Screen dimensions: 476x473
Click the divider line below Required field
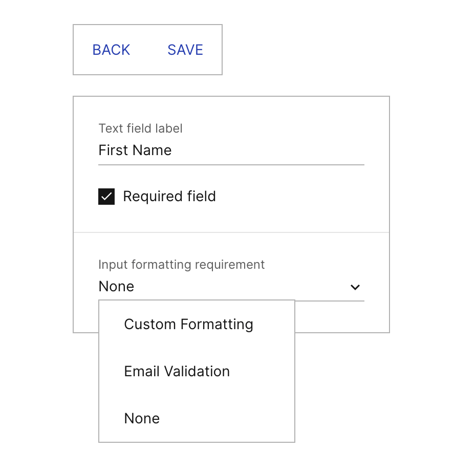(231, 232)
